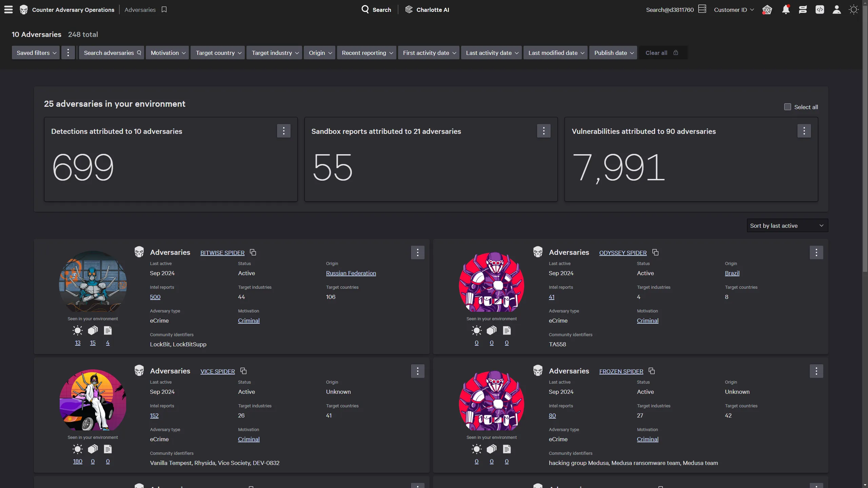Open Sandbox reports card options menu
The height and width of the screenshot is (488, 868).
click(x=544, y=131)
